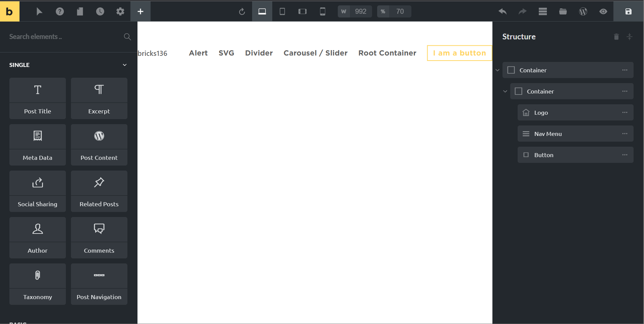Open revisions history clock icon
This screenshot has height=324, width=644.
point(100,11)
